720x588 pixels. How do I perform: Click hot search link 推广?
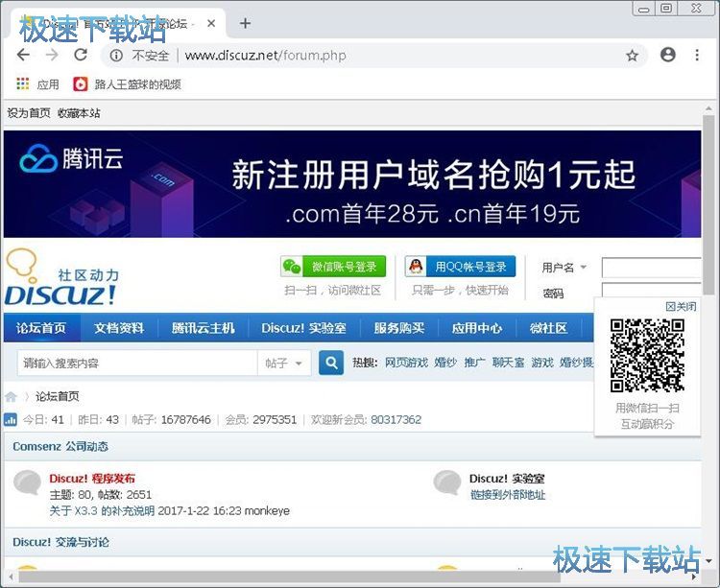[474, 363]
